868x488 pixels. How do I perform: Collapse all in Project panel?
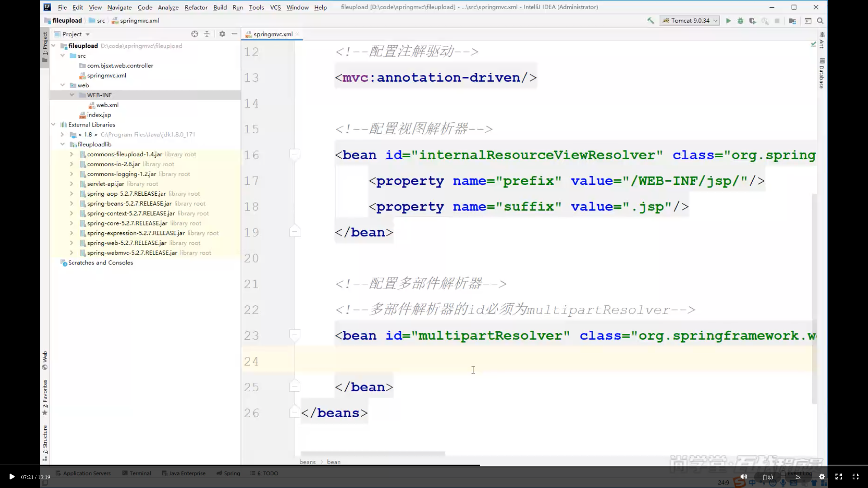pyautogui.click(x=207, y=34)
